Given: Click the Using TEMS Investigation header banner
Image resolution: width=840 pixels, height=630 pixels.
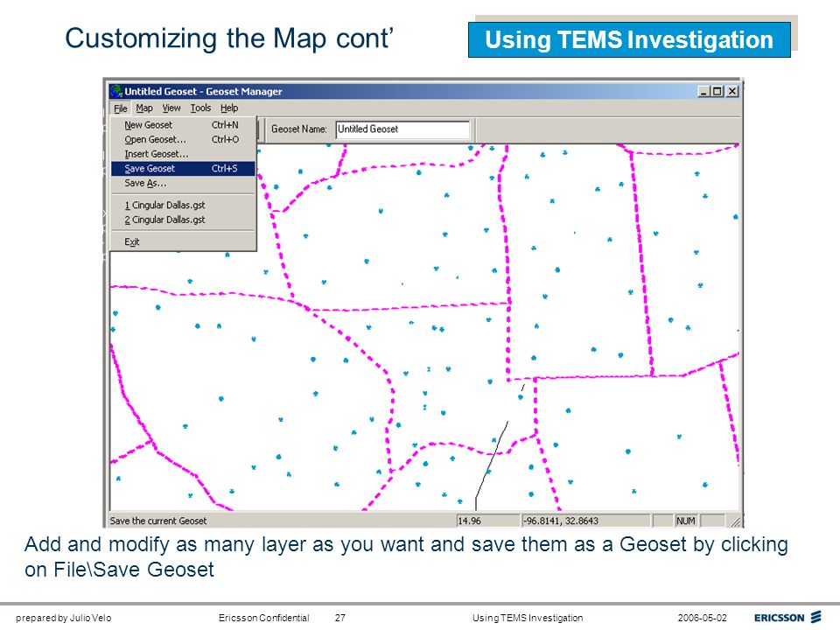Looking at the screenshot, I should (x=629, y=40).
